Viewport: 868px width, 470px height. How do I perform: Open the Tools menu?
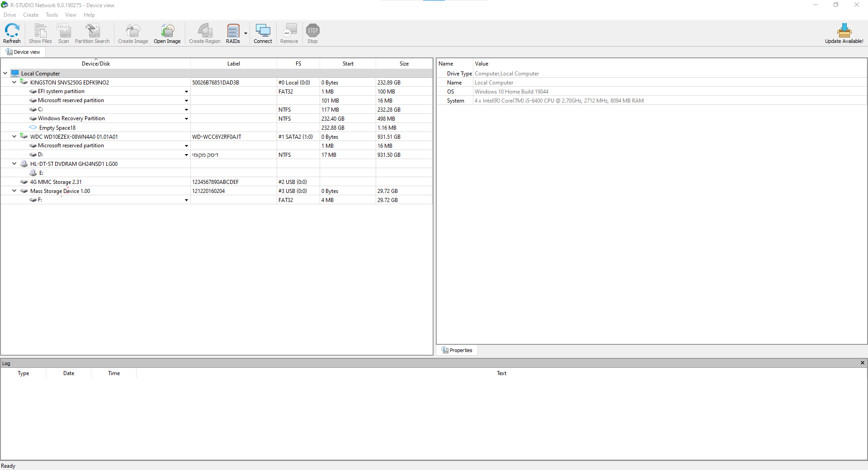pyautogui.click(x=52, y=15)
